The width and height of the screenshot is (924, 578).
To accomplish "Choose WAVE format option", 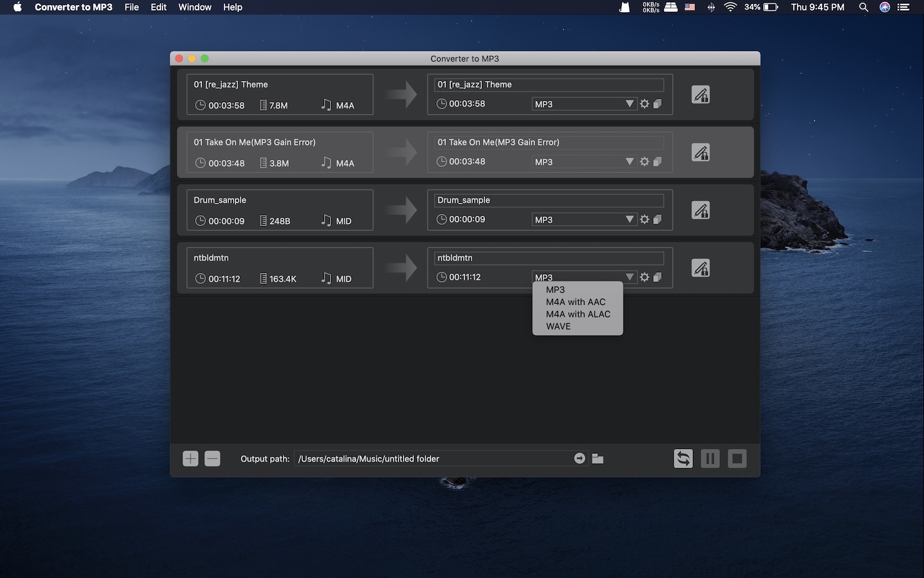I will [x=577, y=326].
